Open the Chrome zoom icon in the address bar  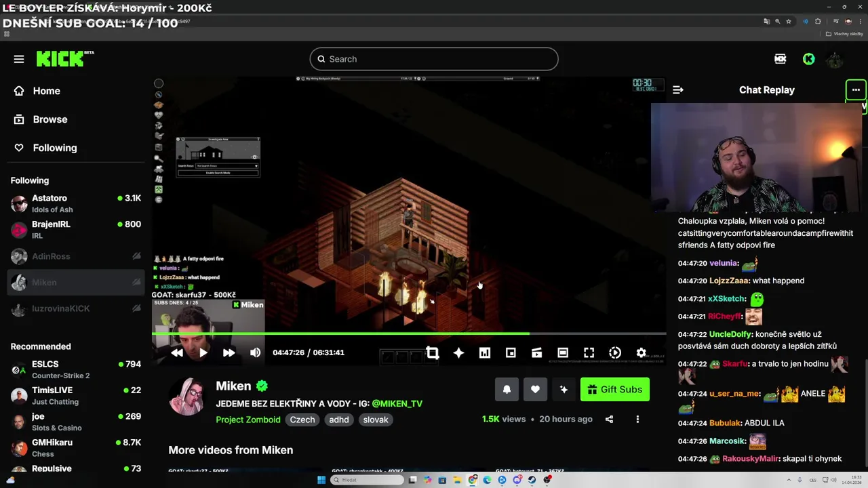[x=778, y=21]
